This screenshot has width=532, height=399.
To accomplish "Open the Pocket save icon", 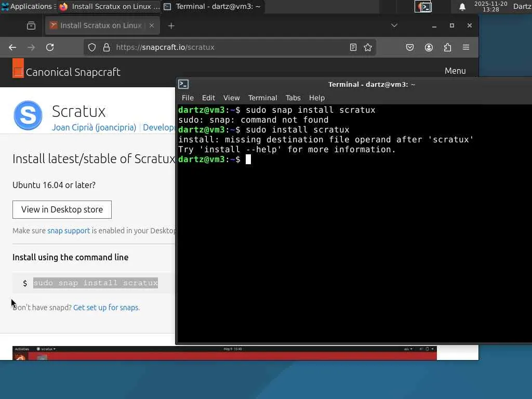I will coord(410,47).
